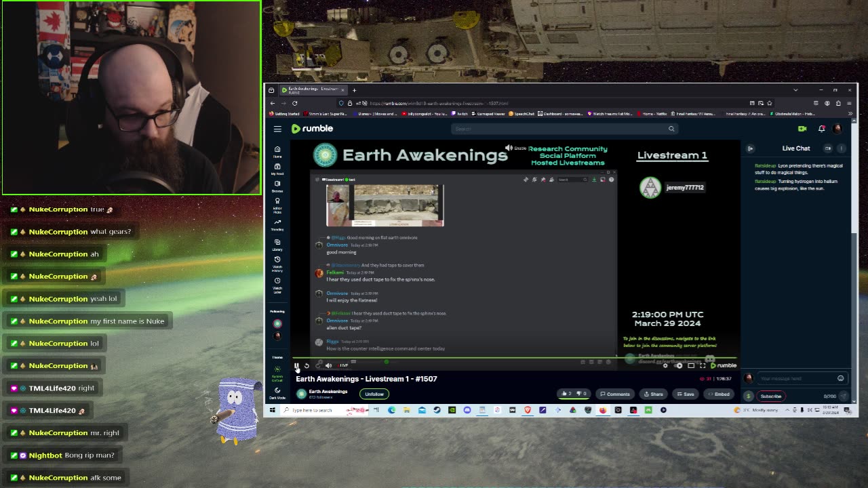Screen dimensions: 868x488
Task: Click the Rumble logo in the player bar
Action: coord(723,365)
